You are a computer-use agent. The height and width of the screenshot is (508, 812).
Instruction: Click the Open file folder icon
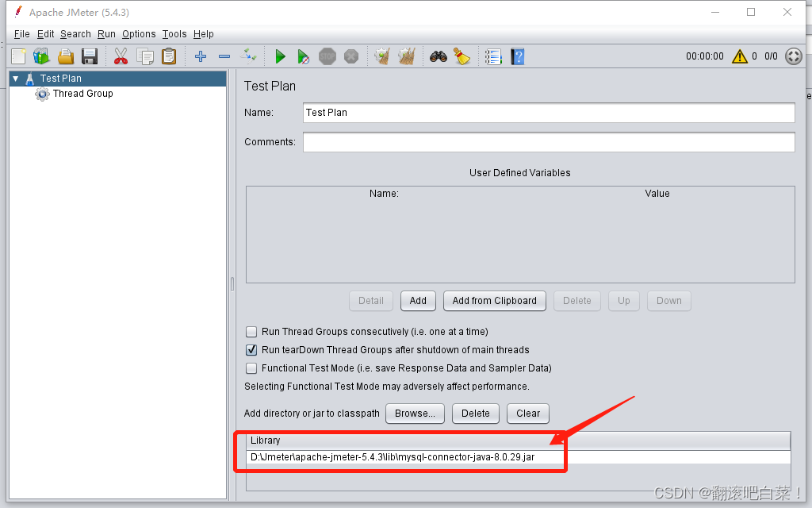66,56
